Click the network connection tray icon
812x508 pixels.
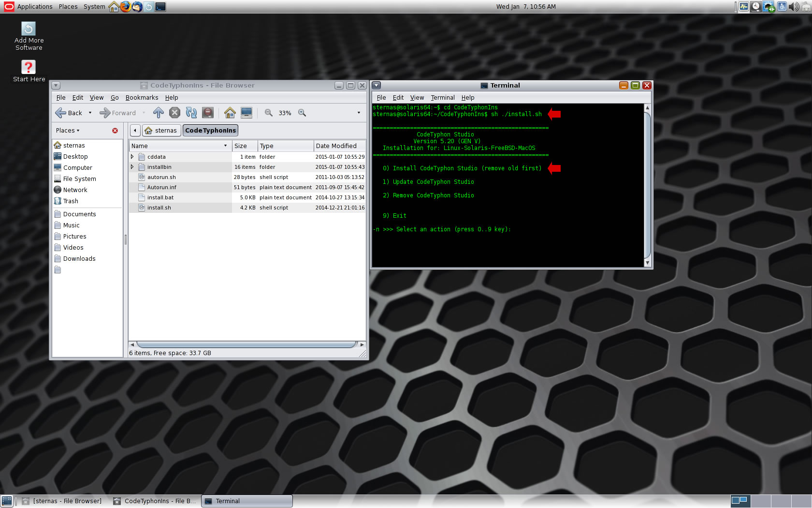(x=769, y=7)
